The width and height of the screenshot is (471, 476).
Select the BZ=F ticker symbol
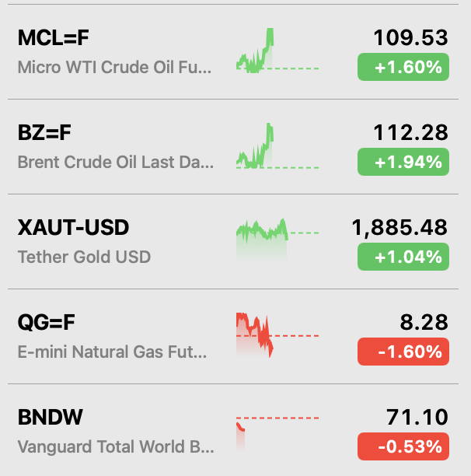[44, 133]
